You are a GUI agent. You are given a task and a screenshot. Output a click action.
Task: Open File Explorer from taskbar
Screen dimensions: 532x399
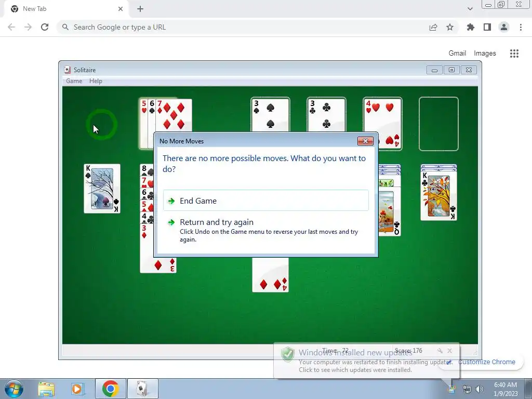[x=46, y=389]
